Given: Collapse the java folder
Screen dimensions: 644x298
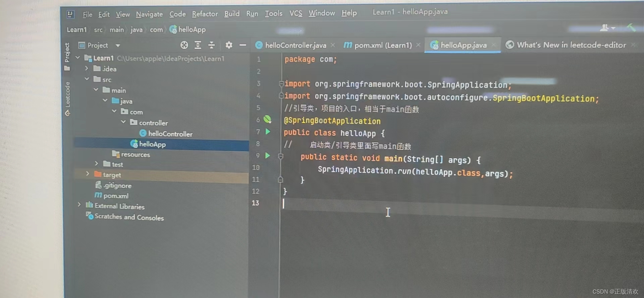Looking at the screenshot, I should pyautogui.click(x=105, y=100).
